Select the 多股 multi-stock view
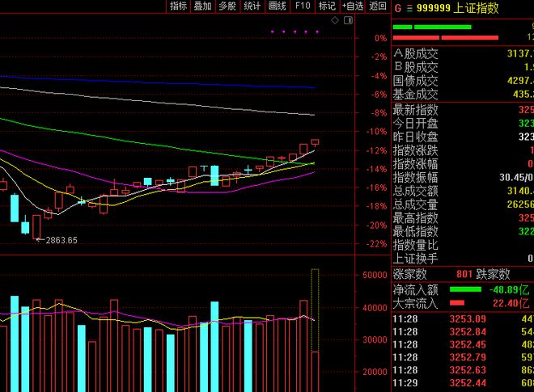 (227, 6)
